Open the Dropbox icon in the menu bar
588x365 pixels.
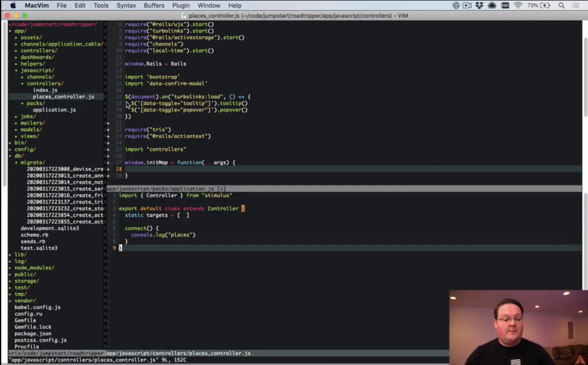pyautogui.click(x=479, y=5)
